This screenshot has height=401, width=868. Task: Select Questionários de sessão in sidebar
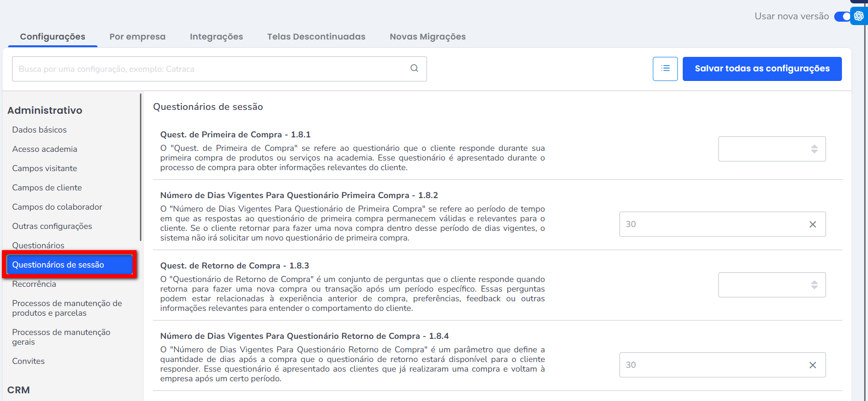click(x=69, y=265)
